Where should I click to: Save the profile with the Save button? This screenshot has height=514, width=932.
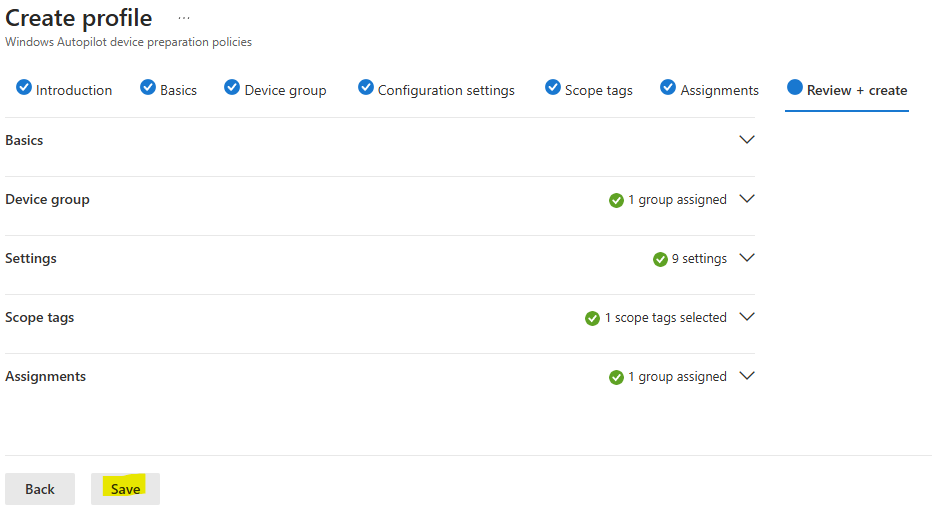[125, 489]
